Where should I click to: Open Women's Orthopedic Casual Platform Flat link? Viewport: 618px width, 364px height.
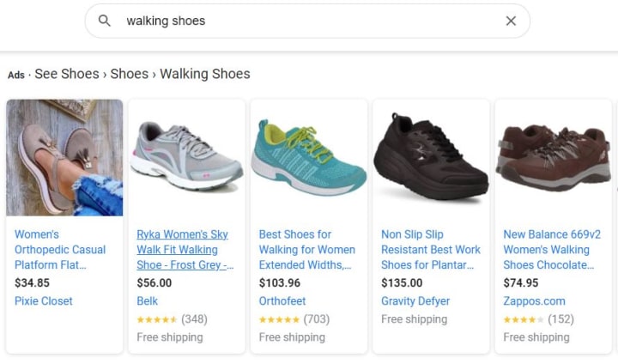point(60,249)
